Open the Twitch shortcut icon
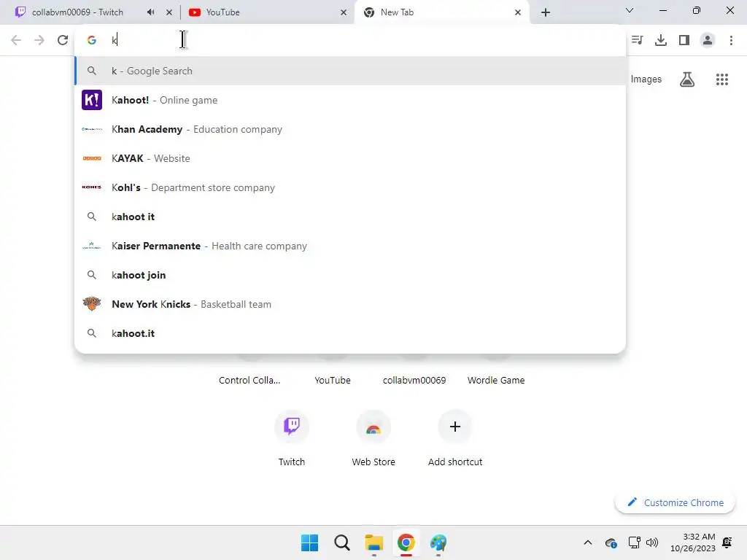This screenshot has height=560, width=747. 292,426
